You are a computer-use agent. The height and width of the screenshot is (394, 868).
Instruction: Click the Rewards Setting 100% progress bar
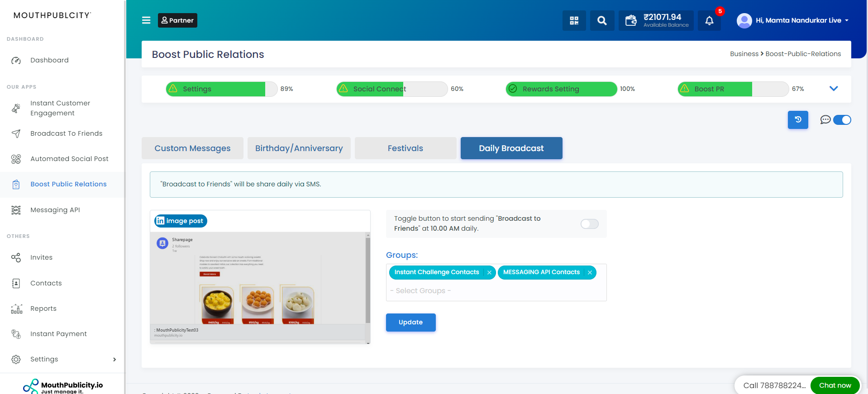tap(561, 89)
